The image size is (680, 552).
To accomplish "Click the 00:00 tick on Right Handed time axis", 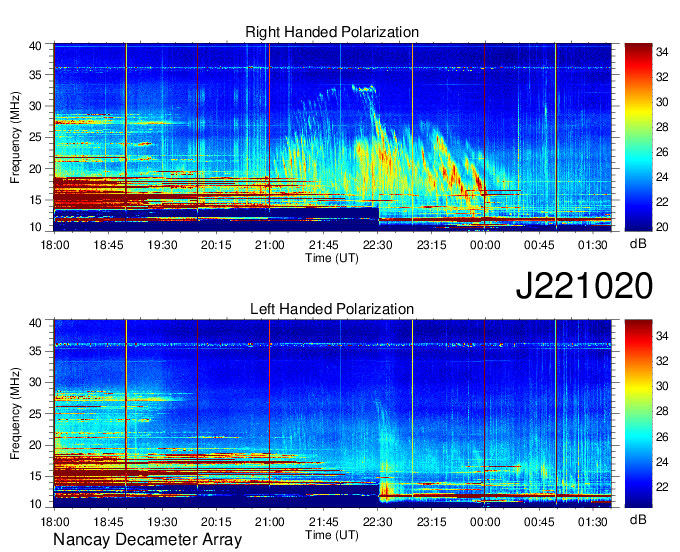I will [485, 245].
